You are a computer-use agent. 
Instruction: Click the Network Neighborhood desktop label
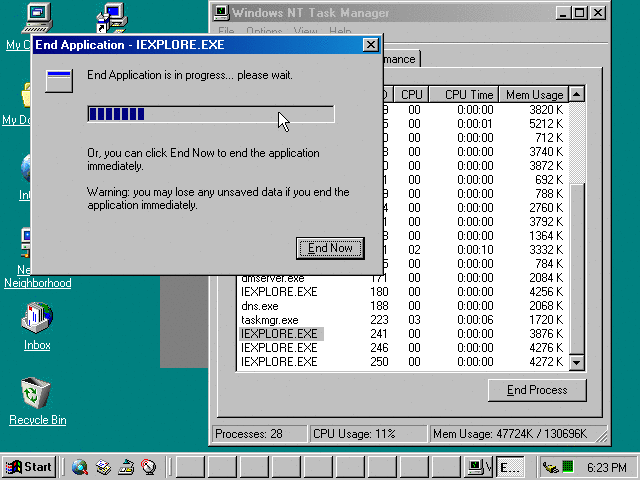(38, 282)
